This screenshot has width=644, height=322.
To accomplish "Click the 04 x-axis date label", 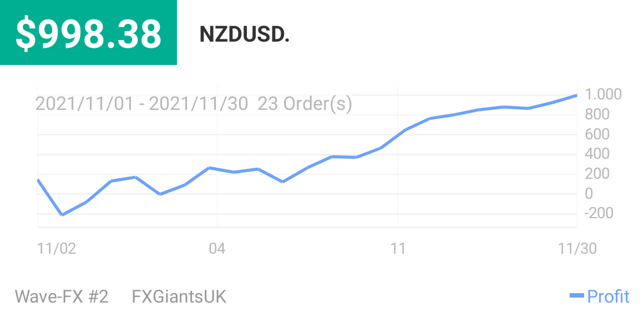I will pos(217,248).
